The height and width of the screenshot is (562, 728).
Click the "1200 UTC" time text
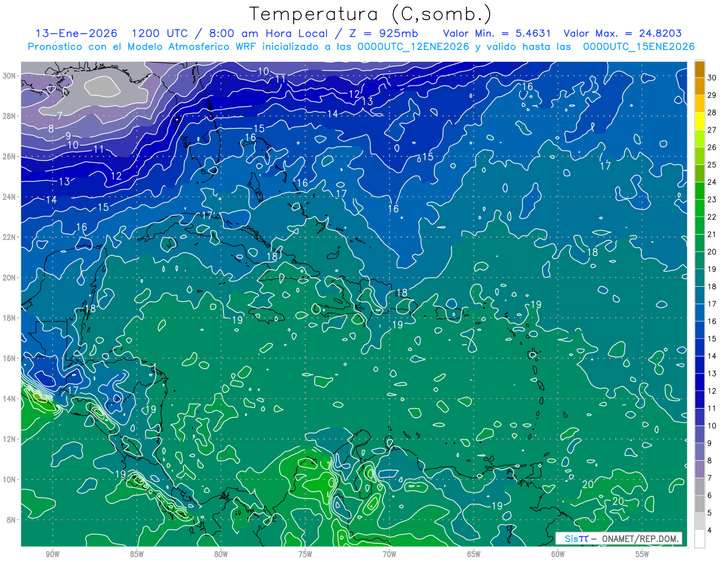[x=159, y=33]
